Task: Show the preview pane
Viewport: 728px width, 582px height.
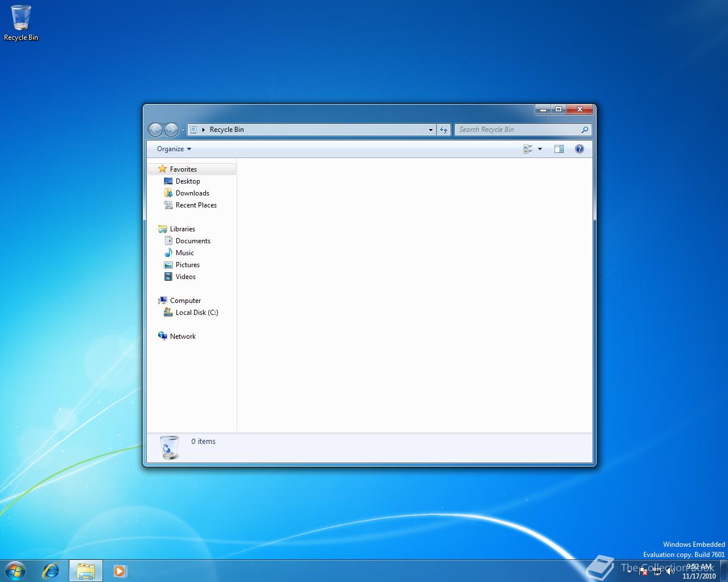Action: click(x=559, y=148)
